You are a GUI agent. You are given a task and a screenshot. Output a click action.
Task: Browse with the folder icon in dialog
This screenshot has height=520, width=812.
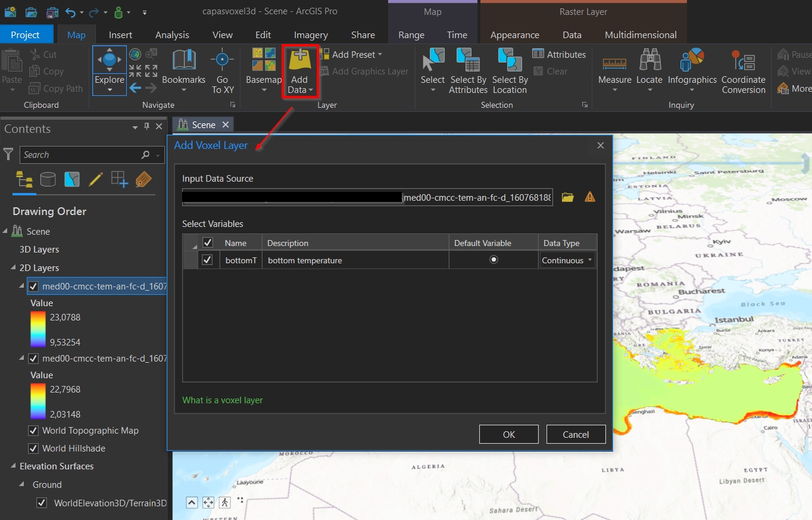[x=567, y=197]
